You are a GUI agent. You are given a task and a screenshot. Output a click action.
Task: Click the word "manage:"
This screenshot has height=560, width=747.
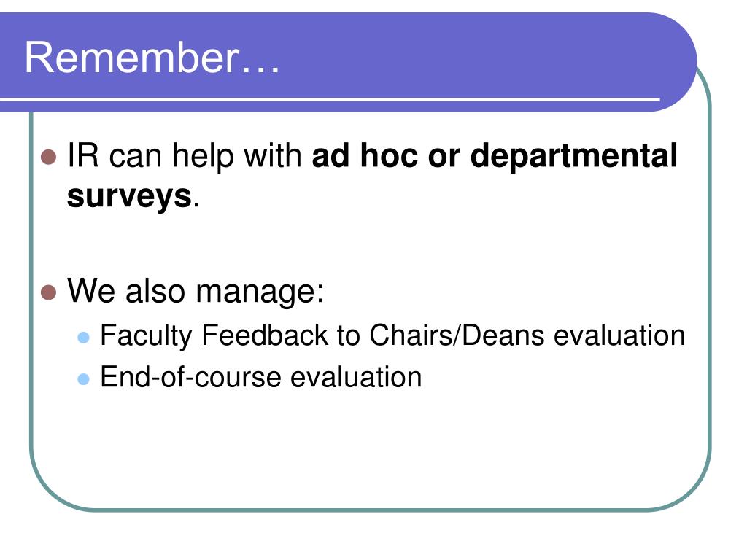[260, 291]
